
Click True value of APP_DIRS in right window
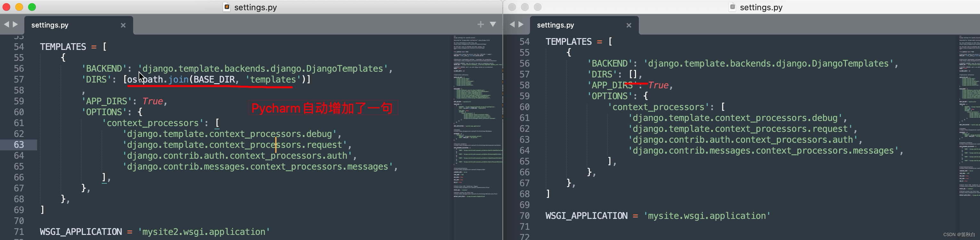coord(658,85)
